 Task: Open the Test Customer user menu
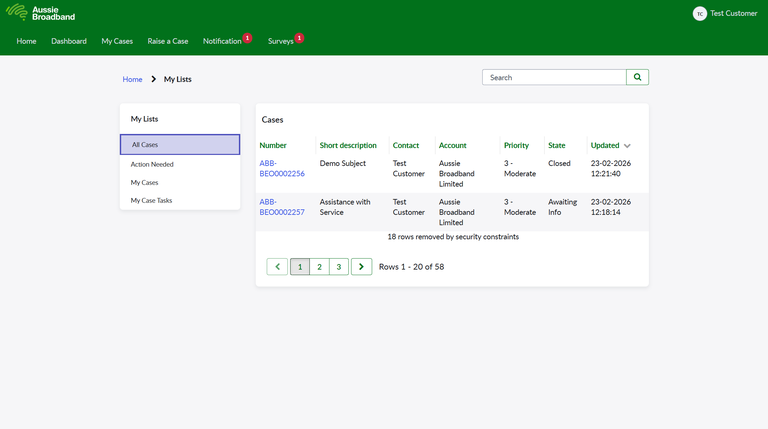click(x=733, y=13)
